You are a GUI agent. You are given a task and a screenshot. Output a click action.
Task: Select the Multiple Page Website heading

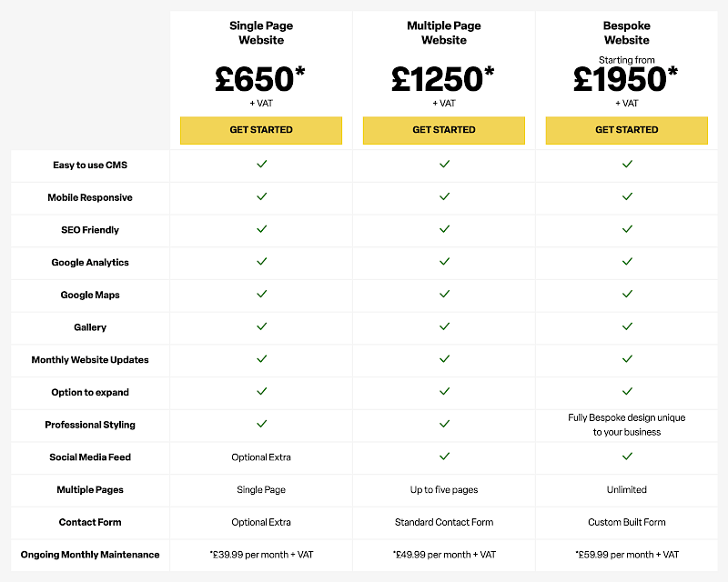444,33
